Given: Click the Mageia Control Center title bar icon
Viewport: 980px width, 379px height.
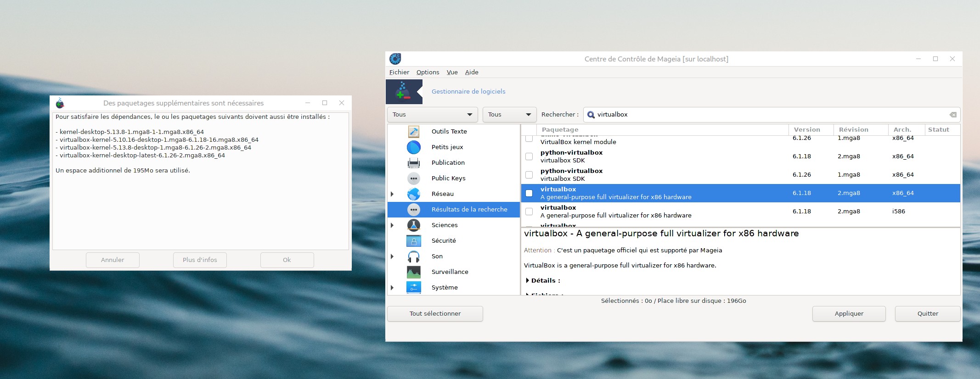Looking at the screenshot, I should tap(395, 59).
